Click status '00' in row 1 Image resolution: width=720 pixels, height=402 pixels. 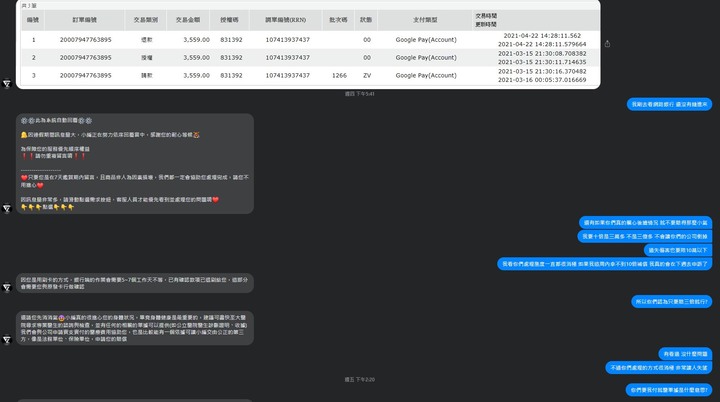[367, 40]
